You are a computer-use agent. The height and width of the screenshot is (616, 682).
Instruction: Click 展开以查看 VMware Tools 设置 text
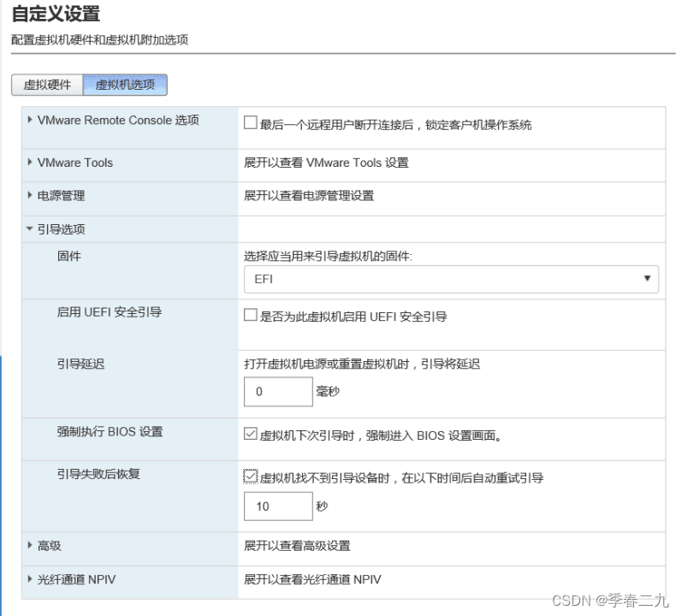click(326, 163)
